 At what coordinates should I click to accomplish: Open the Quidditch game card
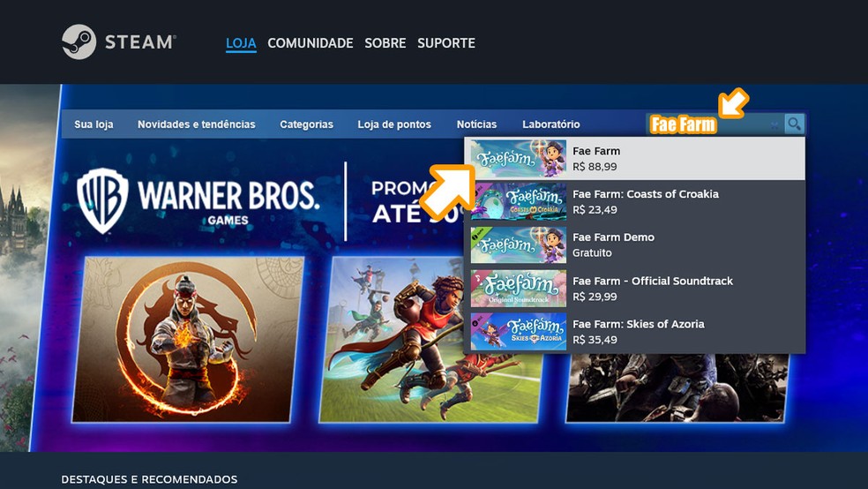[x=430, y=339]
